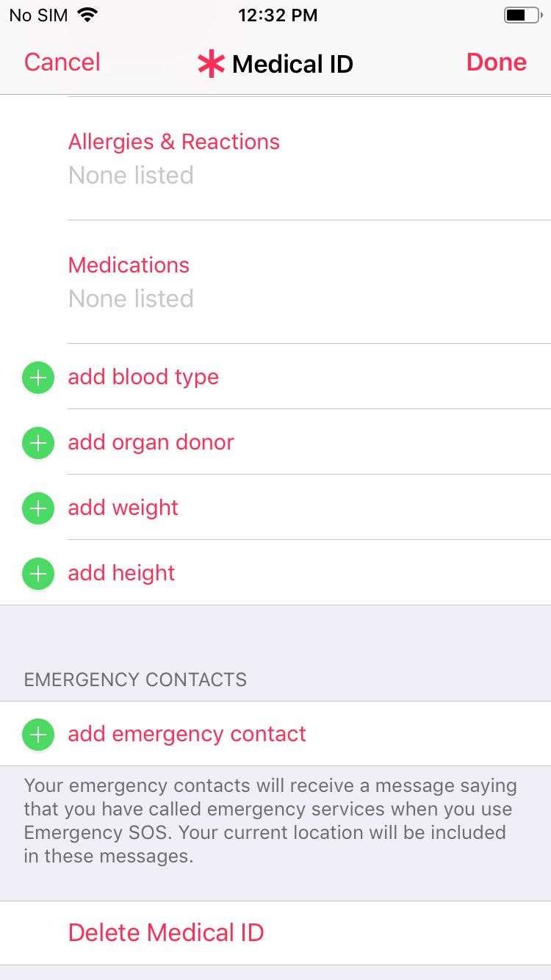The image size is (551, 980).
Task: Open the add blood type option
Action: (143, 377)
